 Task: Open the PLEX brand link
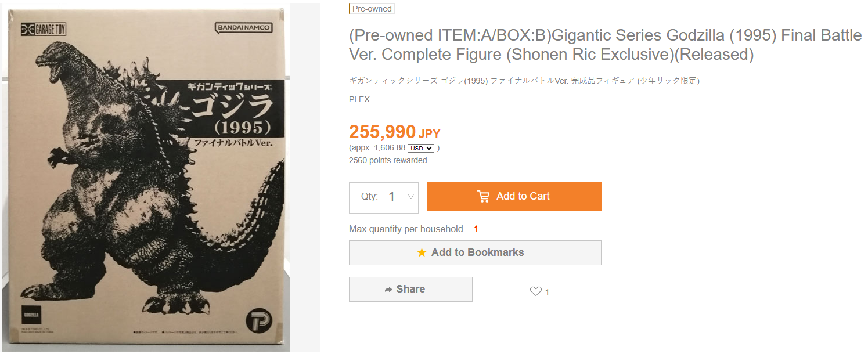(359, 99)
